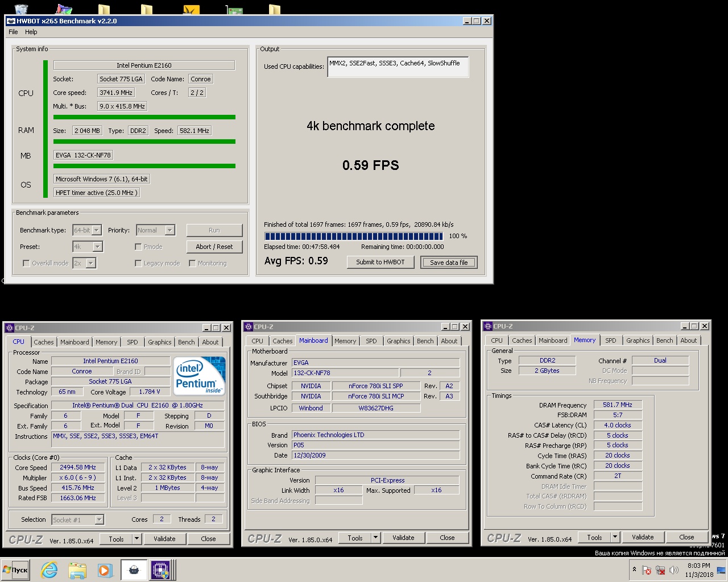Click the Abort / Reset button
728x582 pixels.
click(x=214, y=247)
